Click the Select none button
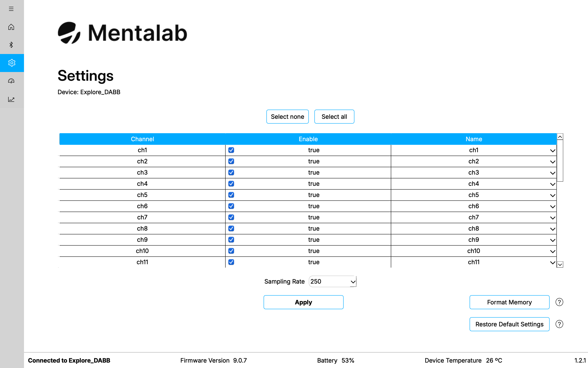Image resolution: width=588 pixels, height=368 pixels. pos(287,117)
